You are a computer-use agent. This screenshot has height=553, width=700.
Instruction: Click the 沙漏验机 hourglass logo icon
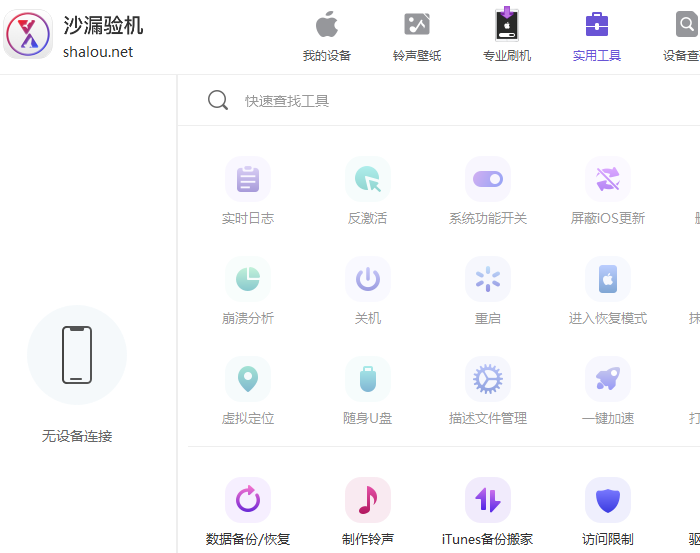click(x=28, y=34)
